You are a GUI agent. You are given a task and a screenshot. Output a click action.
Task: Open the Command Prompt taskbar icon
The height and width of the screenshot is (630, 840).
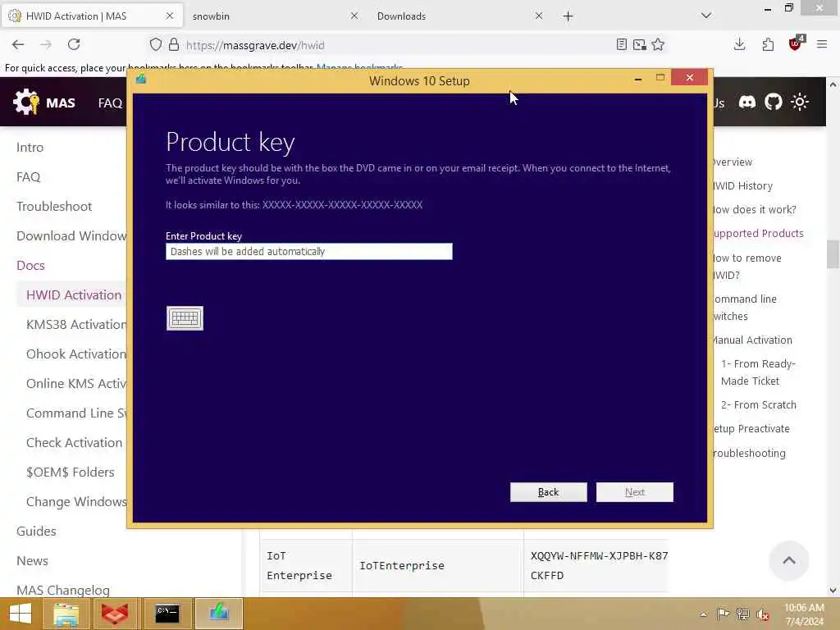(167, 614)
